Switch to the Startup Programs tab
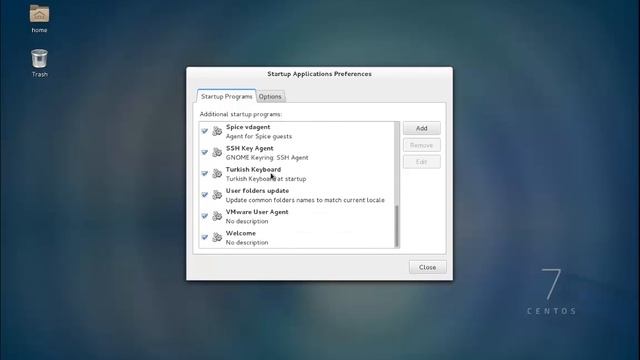This screenshot has width=640, height=360. pos(227,96)
